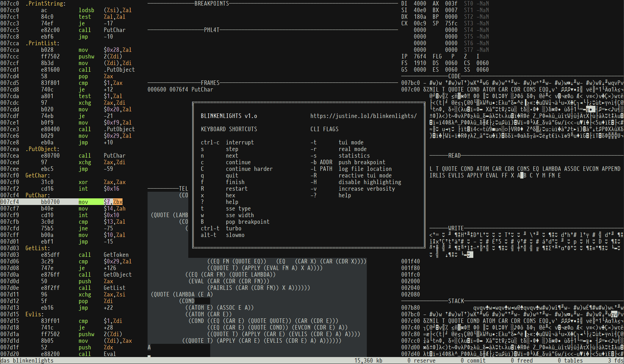This screenshot has width=624, height=364.
Task: Click the "disable highlighting" flag description
Action: pos(370,182)
